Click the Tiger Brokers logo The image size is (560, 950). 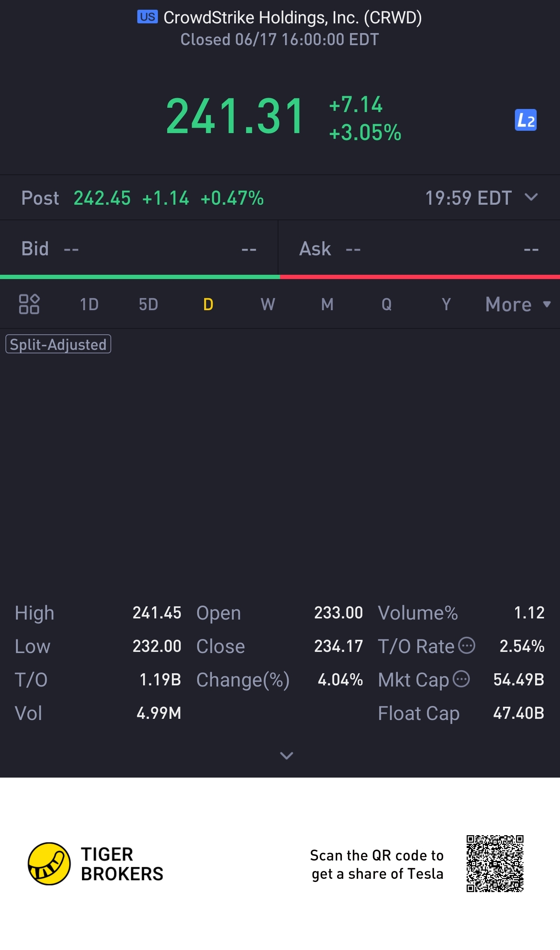49,864
